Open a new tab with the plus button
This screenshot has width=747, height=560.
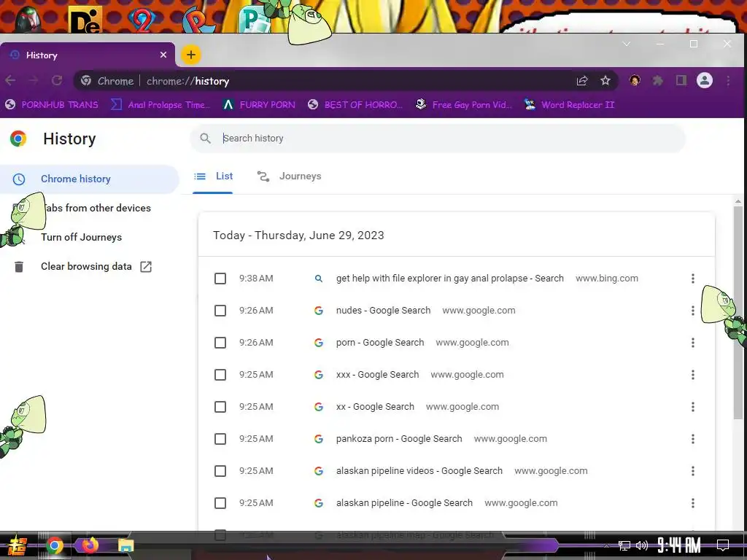(x=191, y=55)
